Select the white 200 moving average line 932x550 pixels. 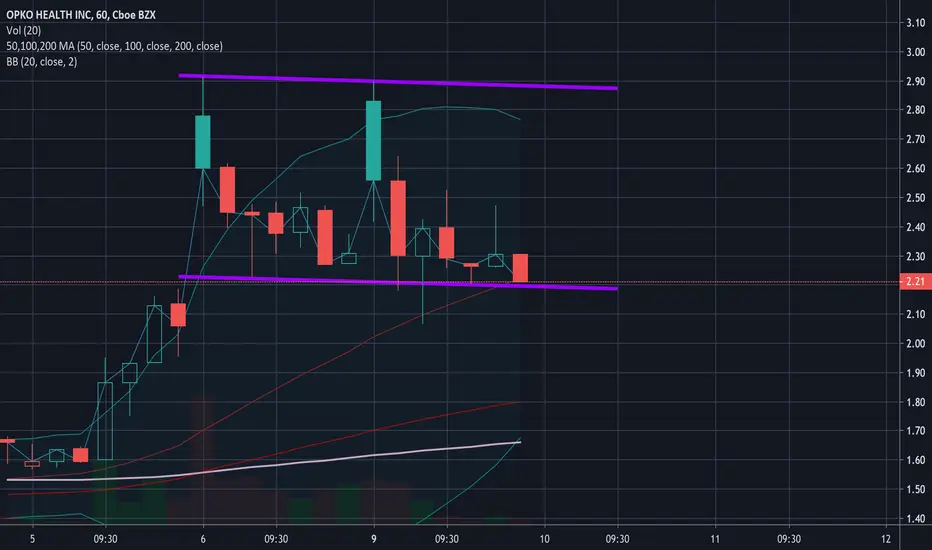[x=262, y=465]
